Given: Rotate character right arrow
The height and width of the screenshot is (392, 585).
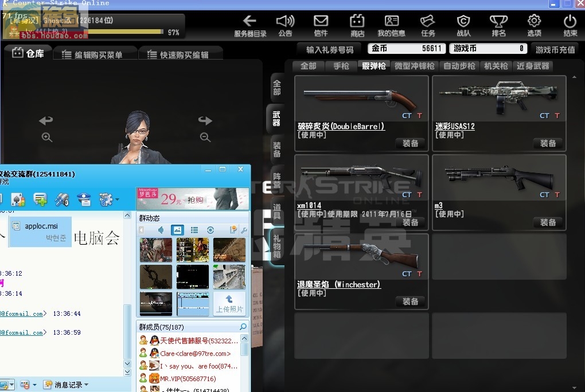Looking at the screenshot, I should click(x=205, y=120).
